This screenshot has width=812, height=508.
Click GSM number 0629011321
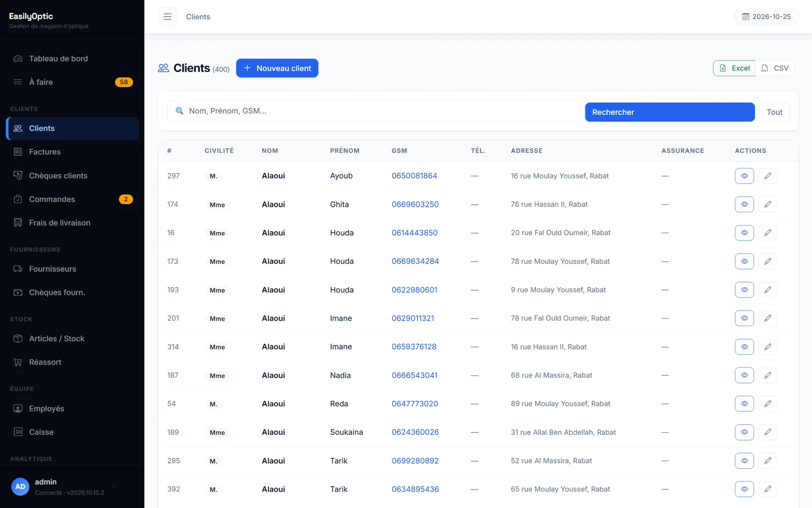tap(413, 318)
